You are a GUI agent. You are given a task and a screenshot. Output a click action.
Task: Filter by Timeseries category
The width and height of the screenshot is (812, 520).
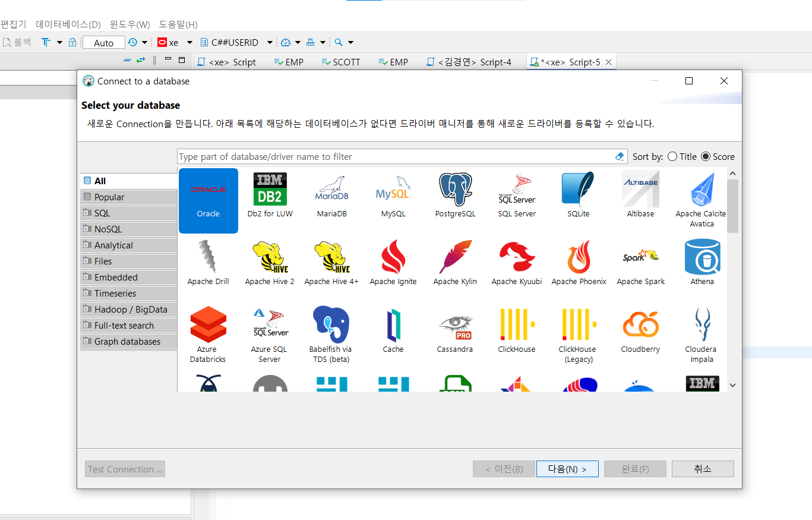click(x=128, y=294)
